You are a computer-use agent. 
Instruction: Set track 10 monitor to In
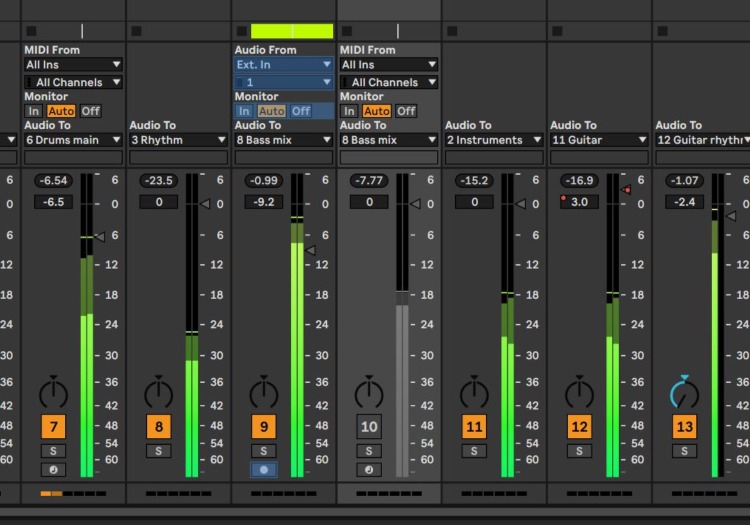349,111
